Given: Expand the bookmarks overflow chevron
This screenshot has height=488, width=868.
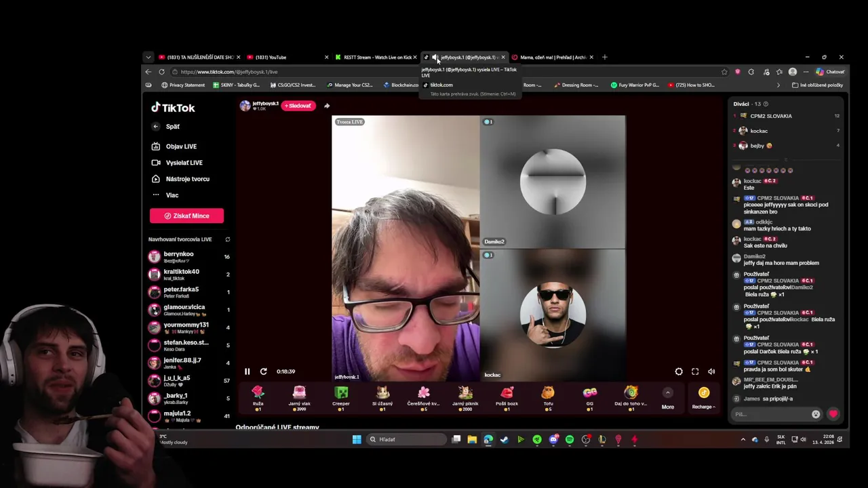Looking at the screenshot, I should click(778, 85).
